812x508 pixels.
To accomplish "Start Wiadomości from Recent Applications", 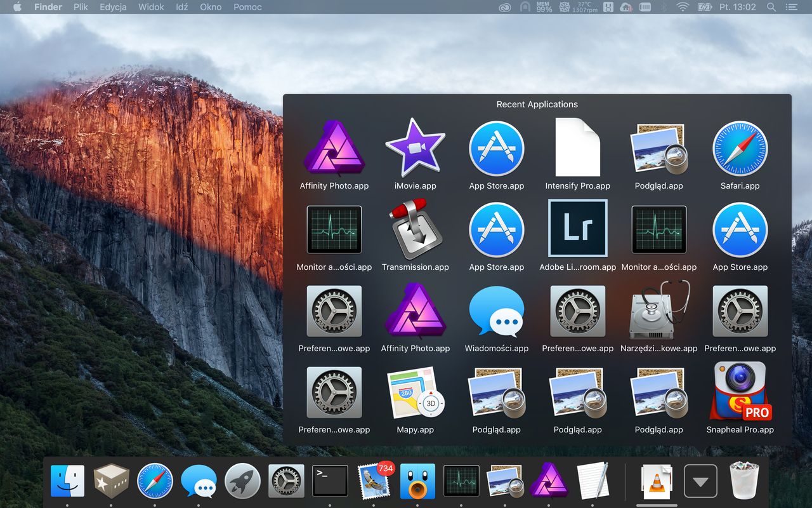I will click(x=497, y=312).
